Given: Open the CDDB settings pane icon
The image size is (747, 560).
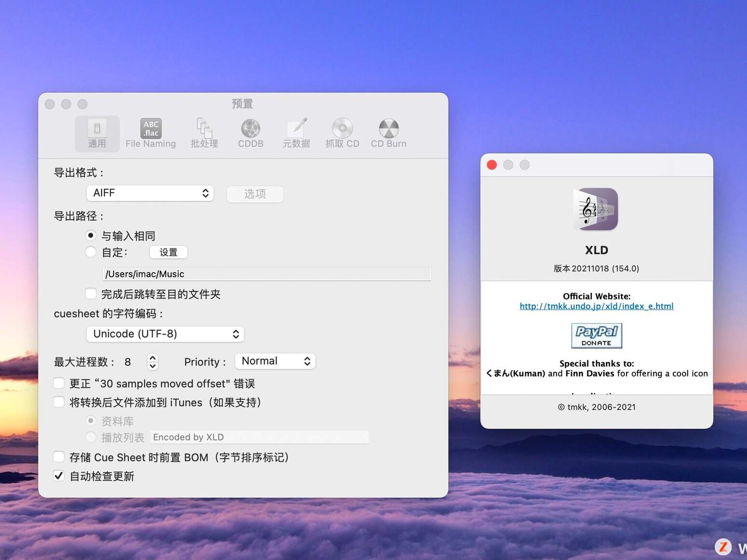Looking at the screenshot, I should tap(250, 133).
